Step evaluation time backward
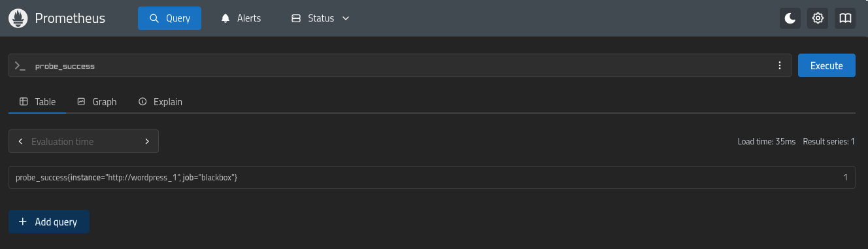Screen dimensions: 868x249 pyautogui.click(x=20, y=141)
